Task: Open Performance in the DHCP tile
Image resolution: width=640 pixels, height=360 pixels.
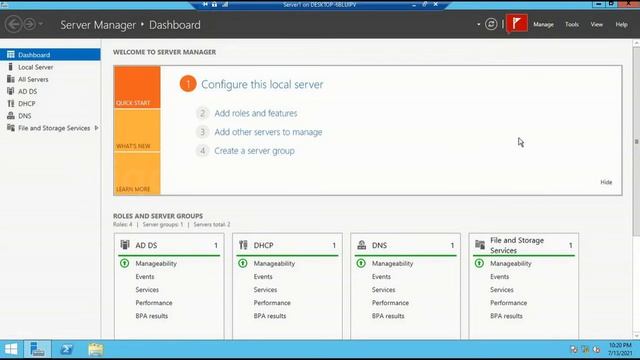Action: click(x=272, y=303)
